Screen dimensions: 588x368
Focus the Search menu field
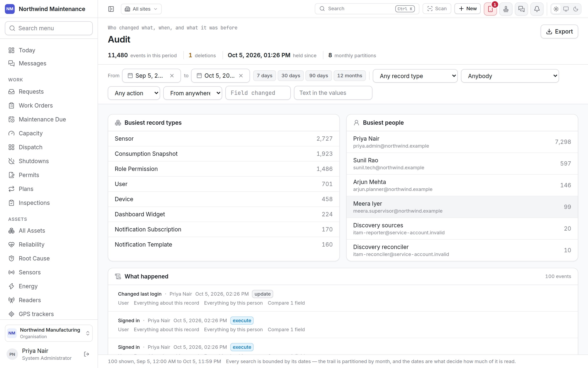coord(49,28)
